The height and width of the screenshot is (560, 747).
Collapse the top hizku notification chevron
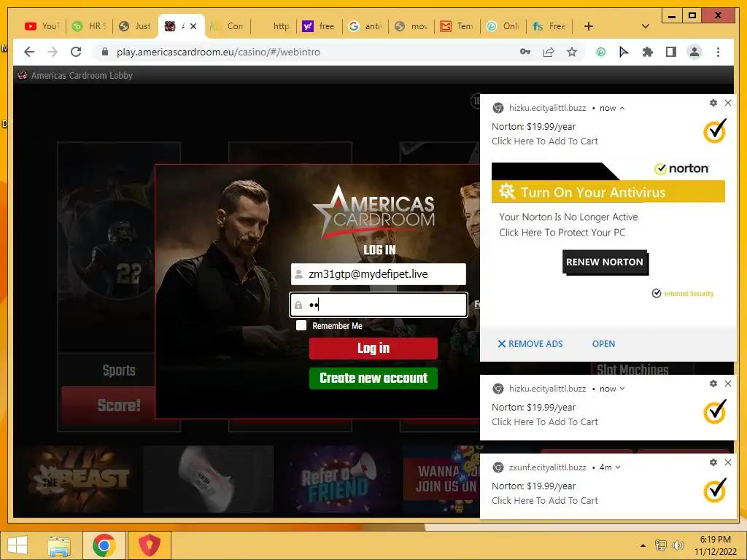pos(622,109)
